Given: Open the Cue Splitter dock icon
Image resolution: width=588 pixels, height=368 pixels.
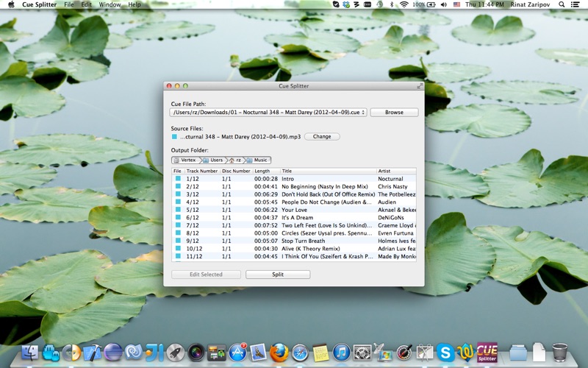Looking at the screenshot, I should (x=487, y=353).
